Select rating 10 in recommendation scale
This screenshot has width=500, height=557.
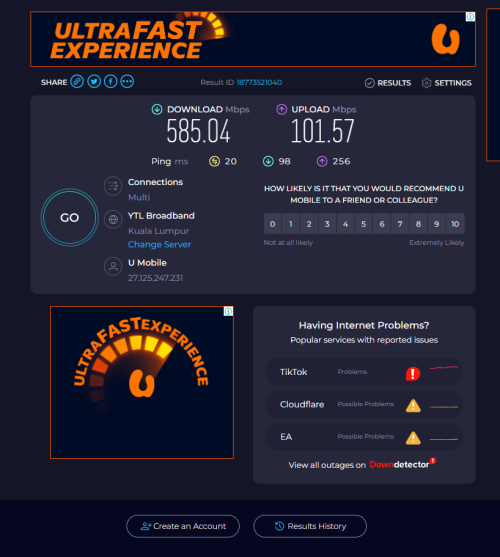455,224
